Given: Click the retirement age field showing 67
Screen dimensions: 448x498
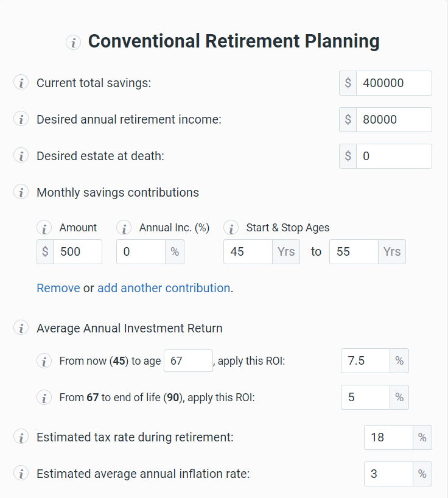Looking at the screenshot, I should [x=188, y=361].
